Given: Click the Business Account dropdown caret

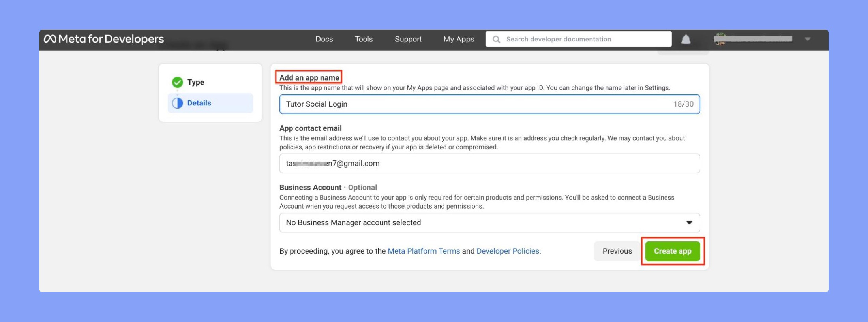Looking at the screenshot, I should click(689, 222).
